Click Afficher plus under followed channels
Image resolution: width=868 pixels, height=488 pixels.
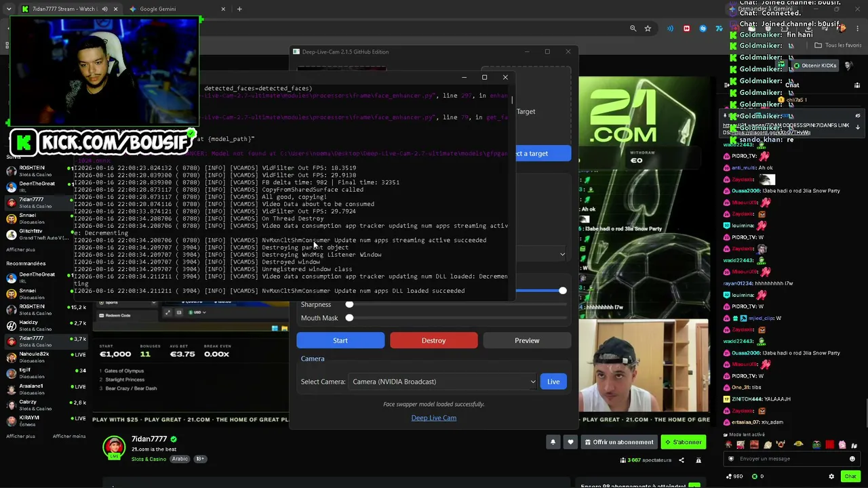[x=20, y=249]
